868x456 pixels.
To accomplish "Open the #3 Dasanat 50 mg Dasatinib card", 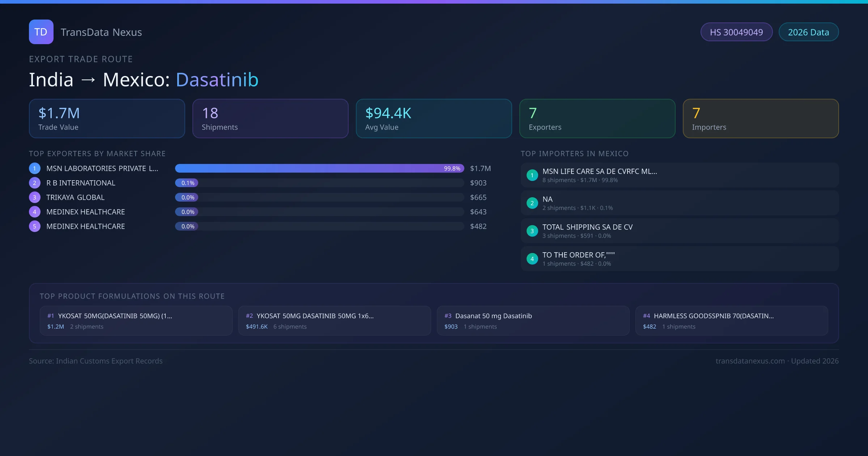I will tap(533, 321).
